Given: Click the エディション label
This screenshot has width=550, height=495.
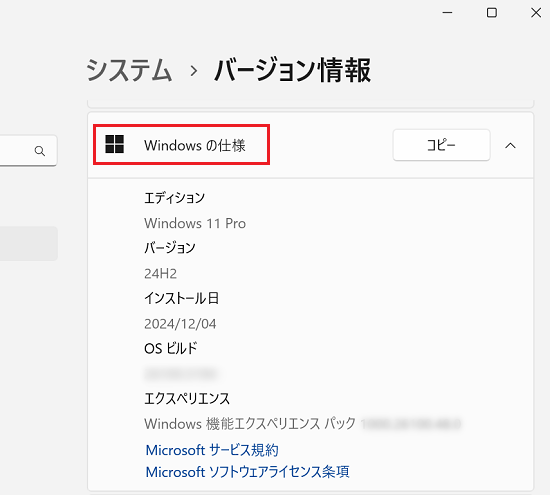Looking at the screenshot, I should tap(174, 198).
